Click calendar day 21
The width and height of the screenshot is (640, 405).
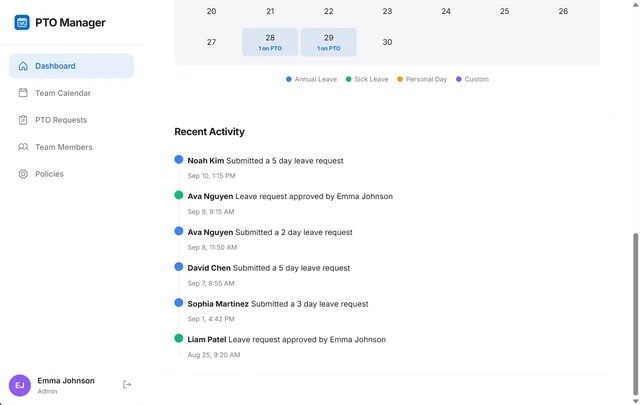270,11
